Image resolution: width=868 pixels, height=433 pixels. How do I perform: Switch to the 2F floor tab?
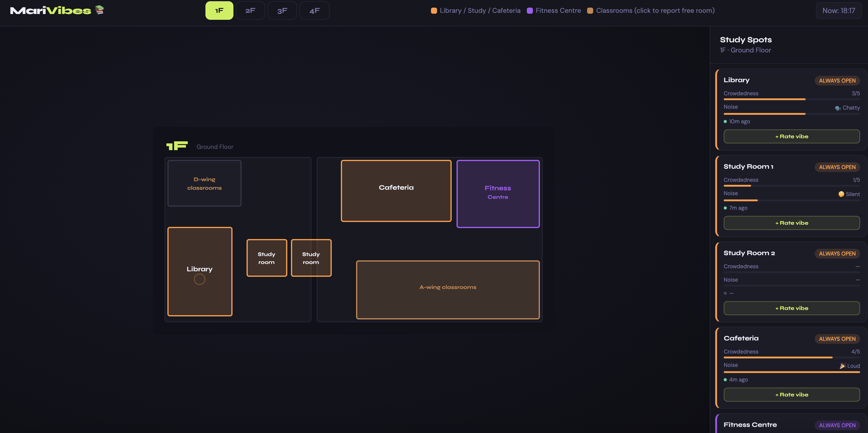250,10
